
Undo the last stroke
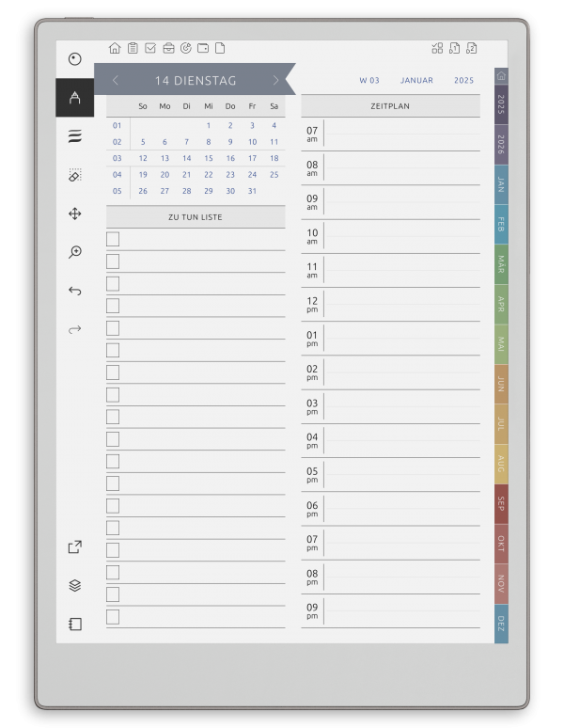tap(74, 291)
